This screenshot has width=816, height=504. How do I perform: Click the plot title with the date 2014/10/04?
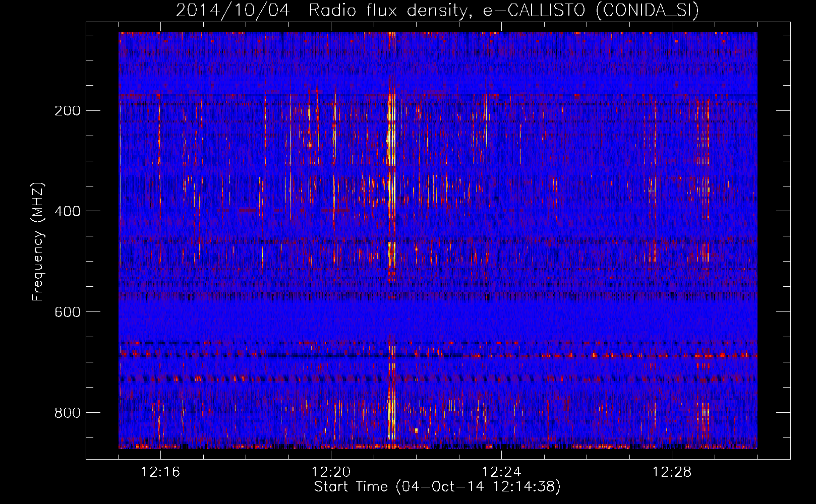pos(437,10)
